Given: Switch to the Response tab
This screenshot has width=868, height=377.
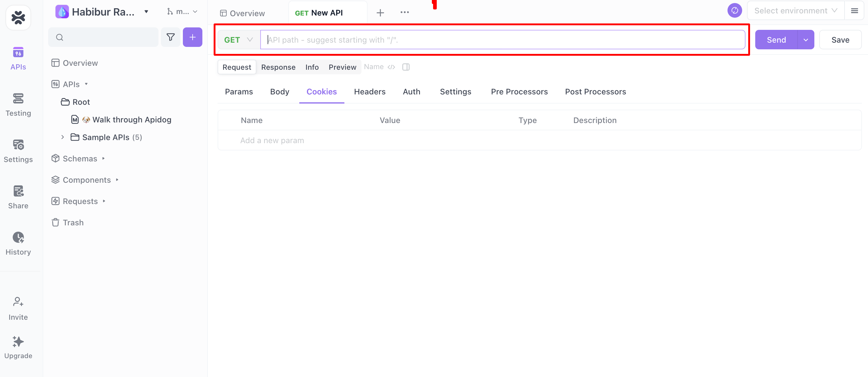Looking at the screenshot, I should pos(279,67).
